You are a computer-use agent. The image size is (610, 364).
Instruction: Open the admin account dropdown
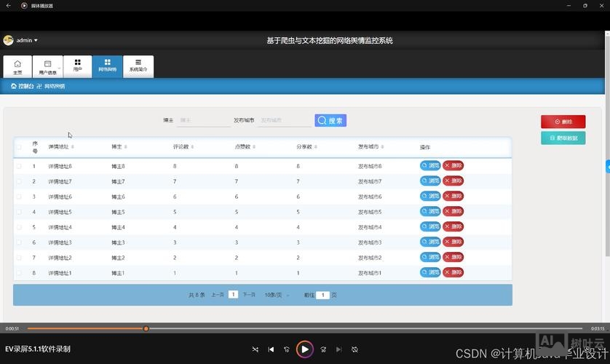(26, 40)
